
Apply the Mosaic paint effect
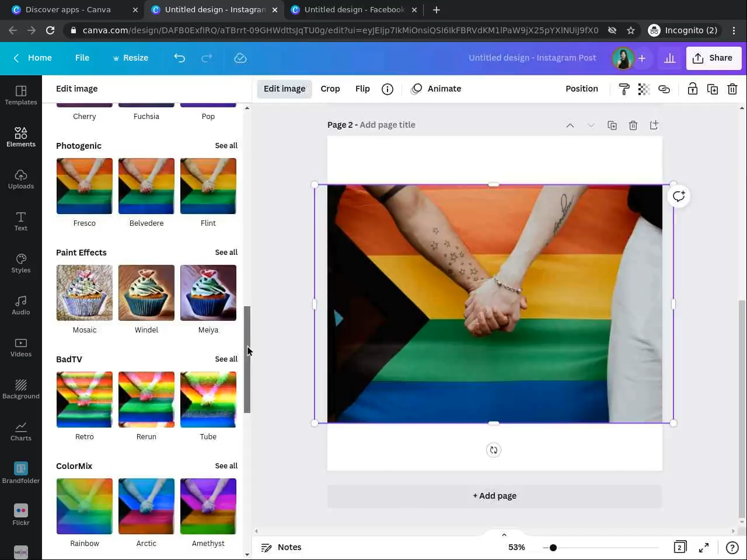coord(85,293)
